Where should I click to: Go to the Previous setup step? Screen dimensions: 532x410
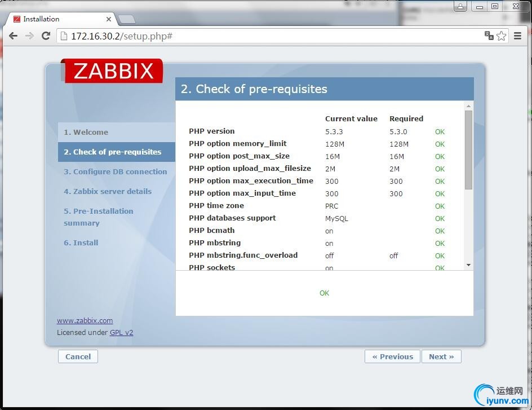tap(393, 356)
